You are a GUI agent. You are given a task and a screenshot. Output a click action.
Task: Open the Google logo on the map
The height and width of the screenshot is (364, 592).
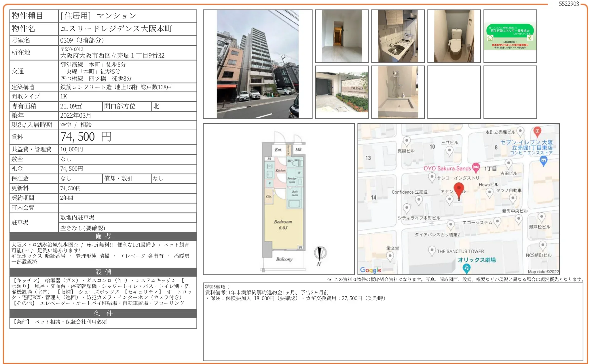371,270
